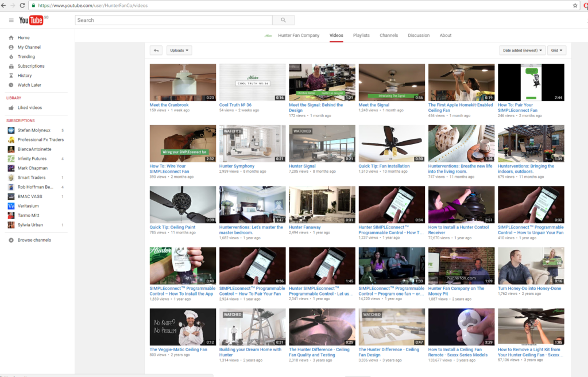Screen dimensions: 588x377
Task: Open How to Remove a Light Kit link
Action: 531,352
